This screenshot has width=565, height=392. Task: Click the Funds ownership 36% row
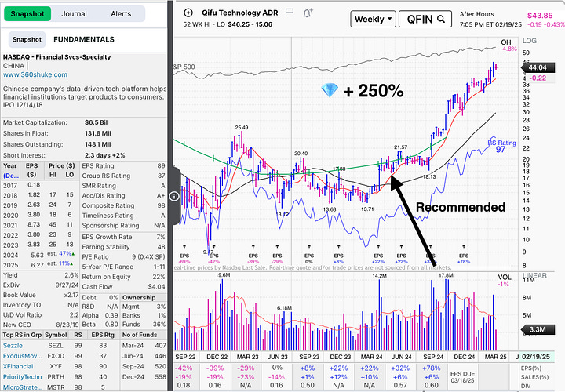point(144,325)
